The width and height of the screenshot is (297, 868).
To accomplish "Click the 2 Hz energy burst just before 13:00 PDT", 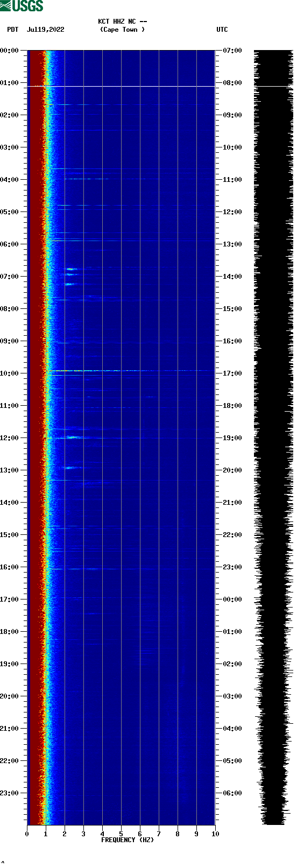I will pyautogui.click(x=71, y=467).
